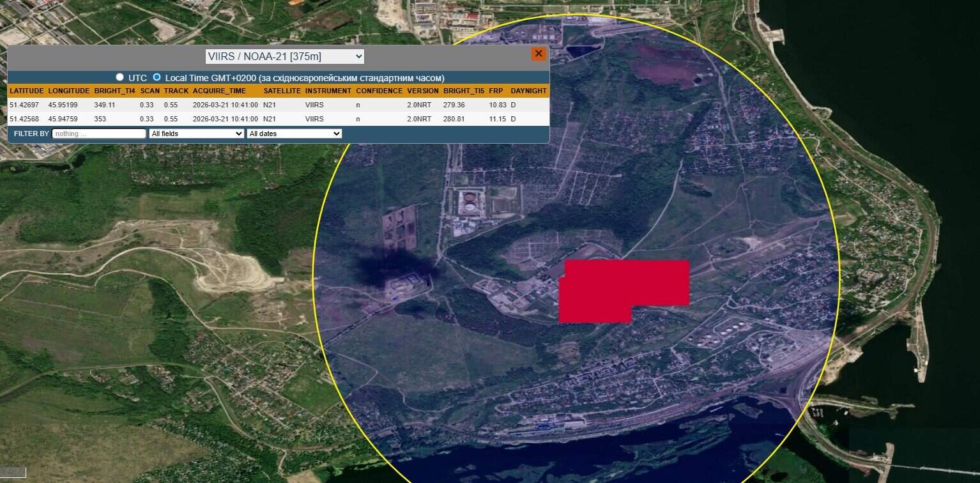The height and width of the screenshot is (483, 980).
Task: Click the CONFIDENCE column header
Action: pyautogui.click(x=379, y=91)
